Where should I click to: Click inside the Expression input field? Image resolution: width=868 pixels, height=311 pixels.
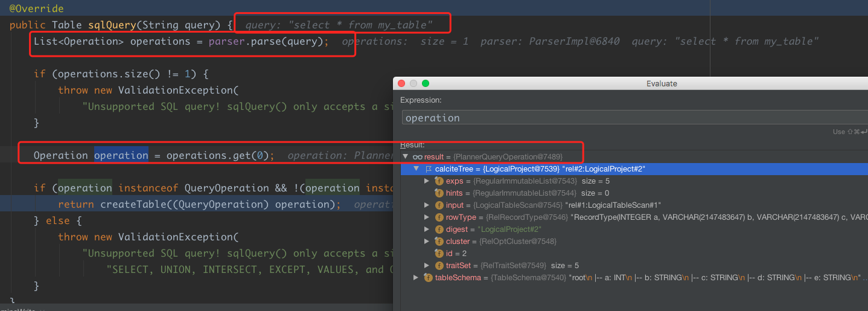[x=634, y=118]
